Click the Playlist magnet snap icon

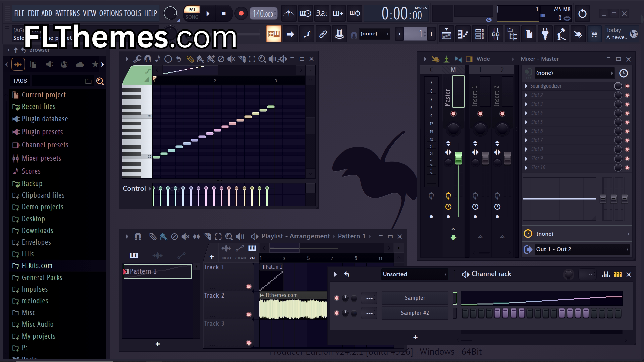(138, 237)
